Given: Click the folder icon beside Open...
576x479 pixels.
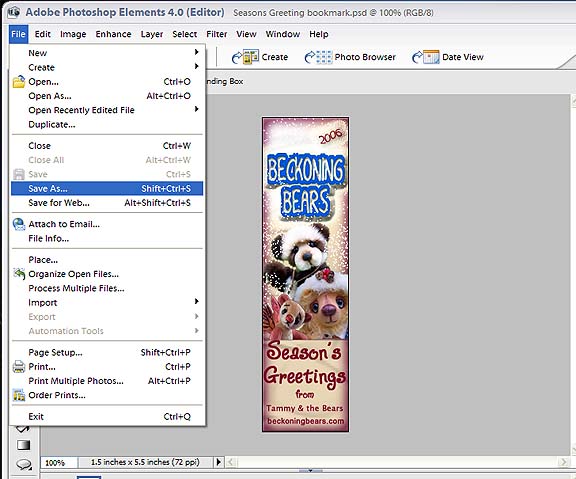Looking at the screenshot, I should (x=19, y=82).
